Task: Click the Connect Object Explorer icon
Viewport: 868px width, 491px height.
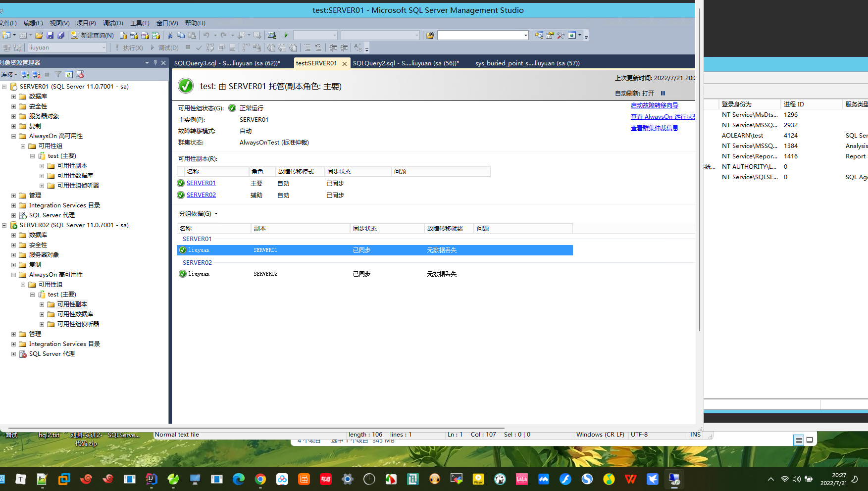Action: point(25,75)
